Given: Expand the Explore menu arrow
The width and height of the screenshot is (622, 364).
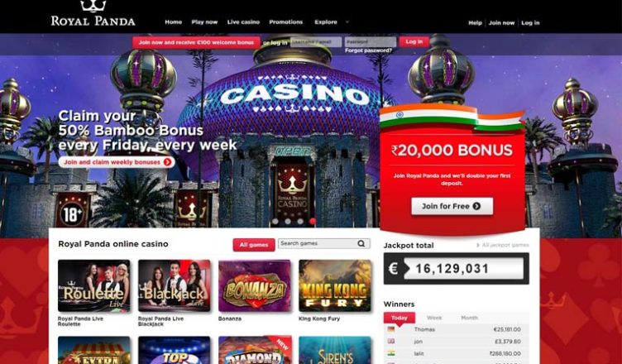Looking at the screenshot, I should (347, 22).
